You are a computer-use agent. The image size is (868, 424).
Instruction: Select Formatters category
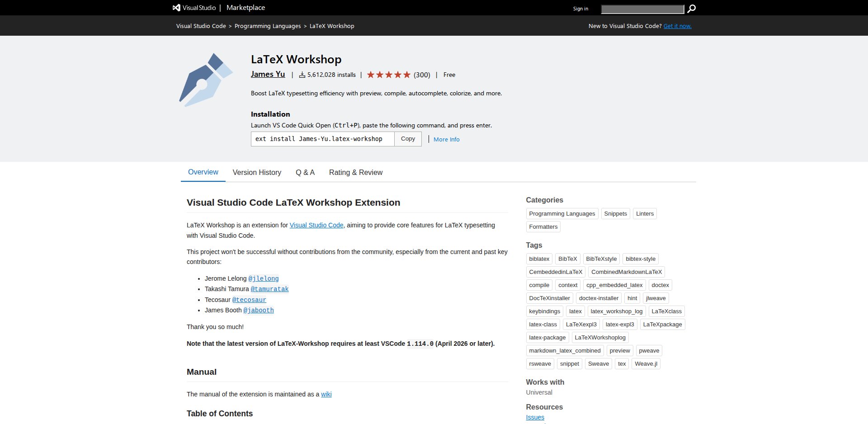coord(543,227)
